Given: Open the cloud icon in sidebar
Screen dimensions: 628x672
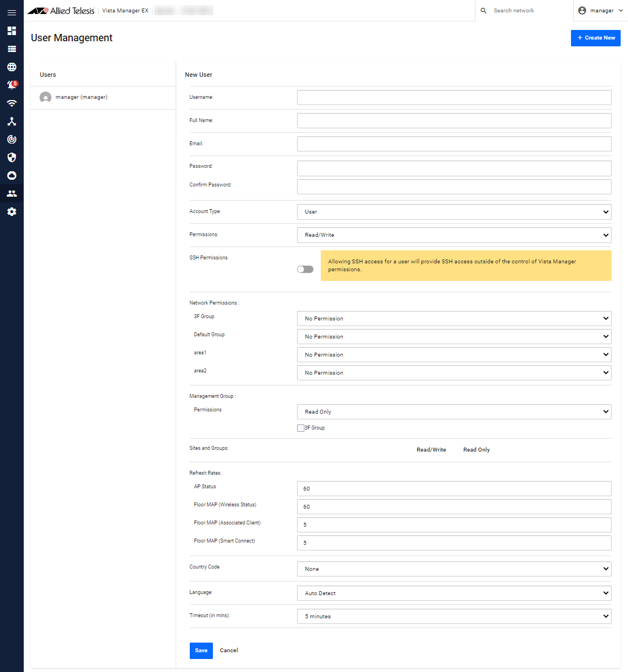Looking at the screenshot, I should click(x=11, y=176).
